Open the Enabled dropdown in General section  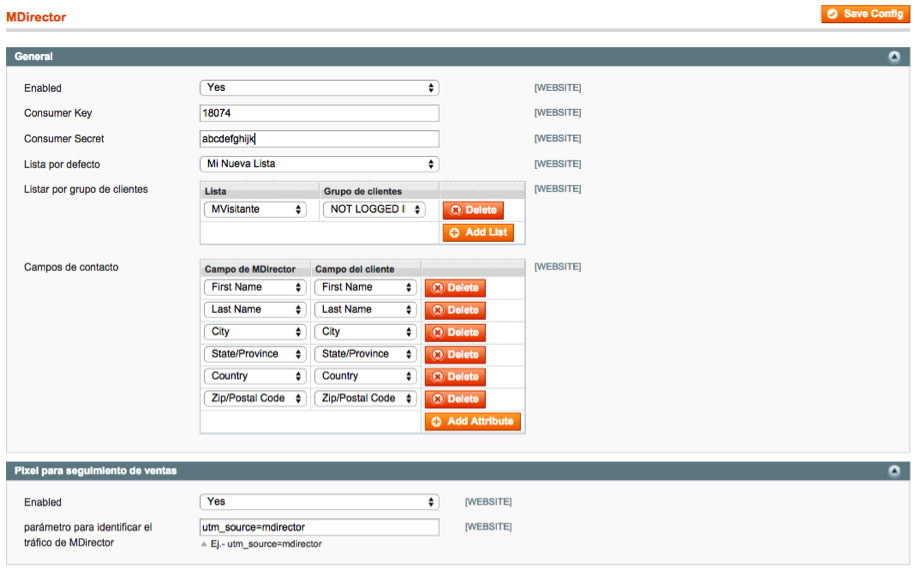point(319,87)
